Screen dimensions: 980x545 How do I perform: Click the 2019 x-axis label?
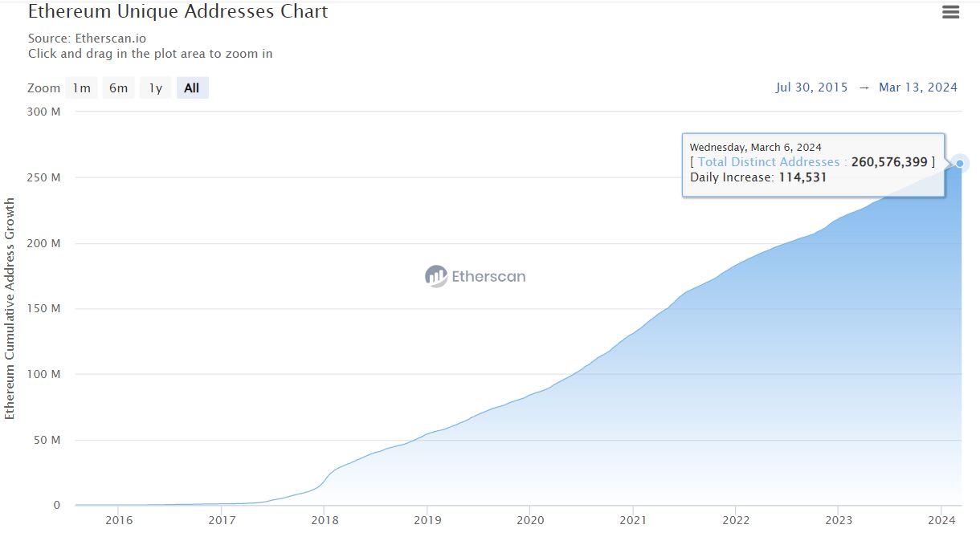pos(427,519)
